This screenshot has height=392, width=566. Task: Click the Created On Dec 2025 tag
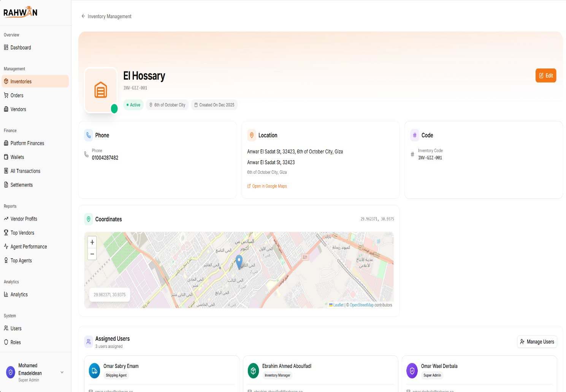coord(214,105)
